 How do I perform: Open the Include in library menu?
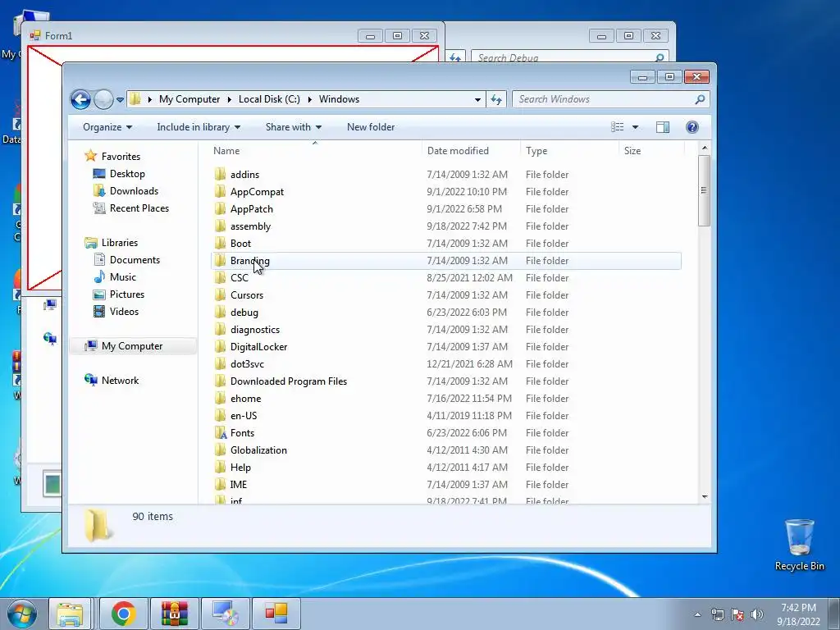tap(199, 127)
